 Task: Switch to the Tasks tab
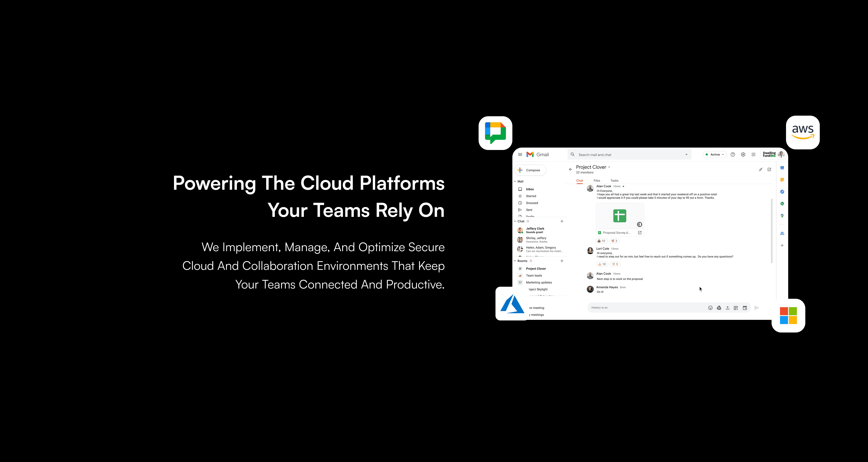click(x=614, y=181)
